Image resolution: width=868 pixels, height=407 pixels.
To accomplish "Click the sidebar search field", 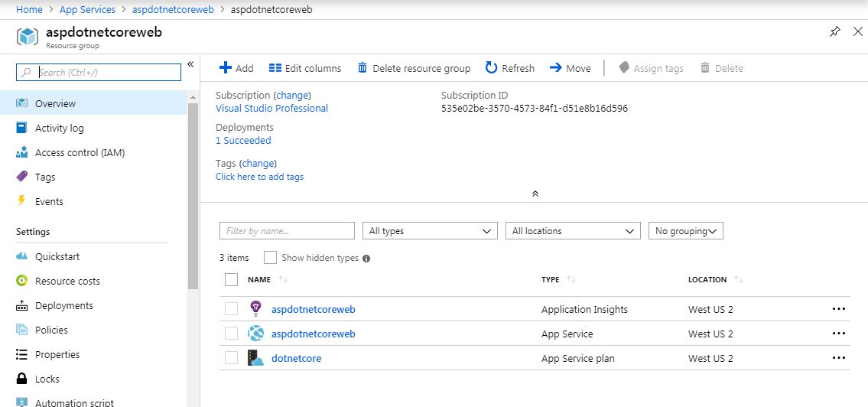I will (99, 72).
